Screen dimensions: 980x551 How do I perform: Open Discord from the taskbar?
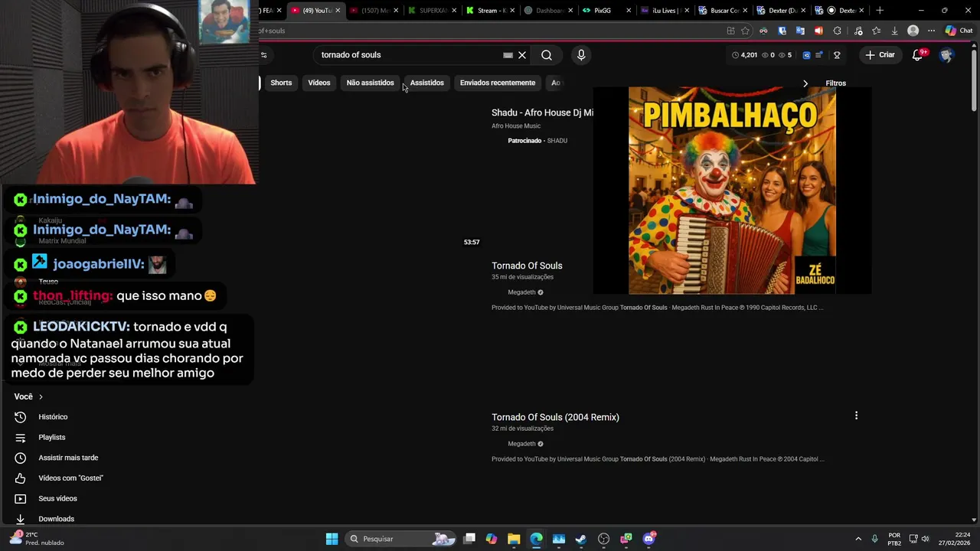click(648, 539)
